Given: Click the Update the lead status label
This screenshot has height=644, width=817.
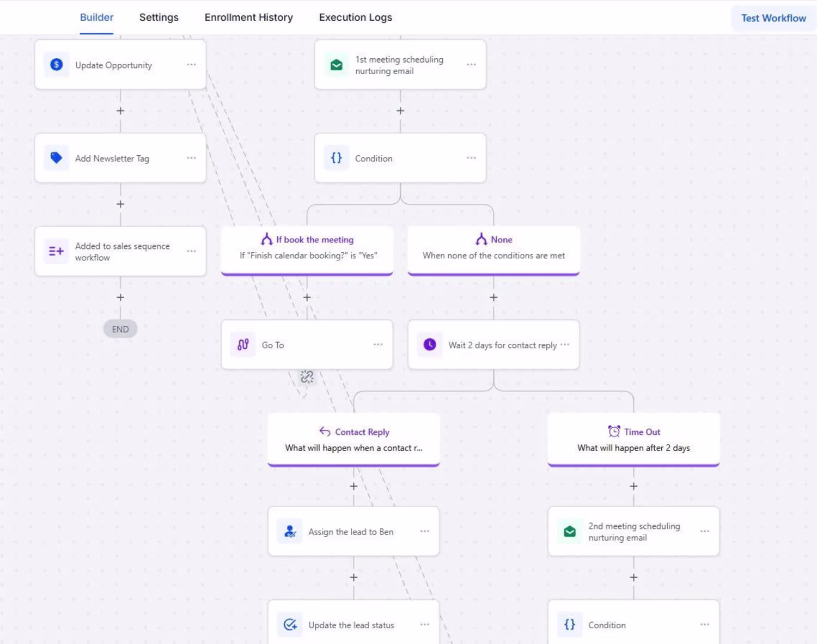Looking at the screenshot, I should pos(351,625).
